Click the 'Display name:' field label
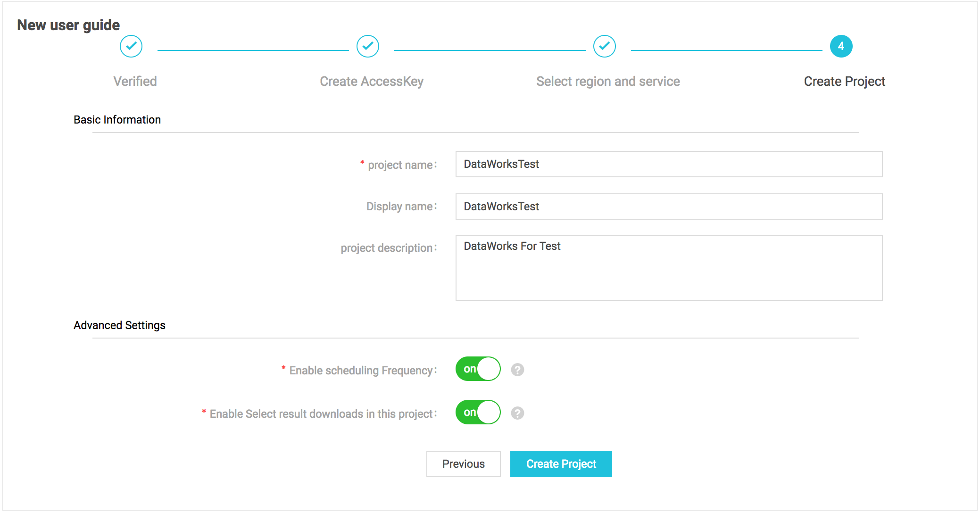 point(401,207)
